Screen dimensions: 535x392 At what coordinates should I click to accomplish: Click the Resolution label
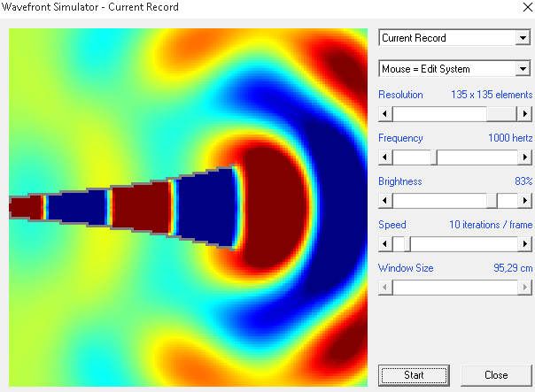[x=400, y=95]
